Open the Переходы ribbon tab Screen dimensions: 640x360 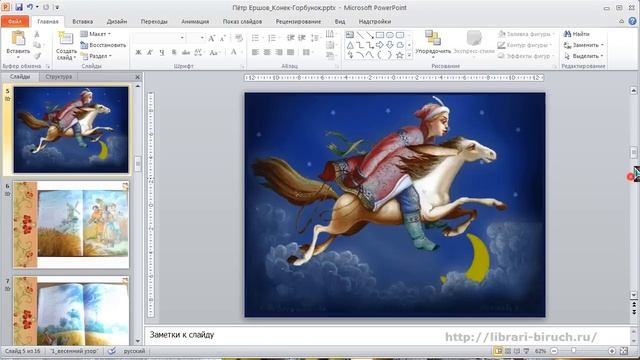pos(154,21)
